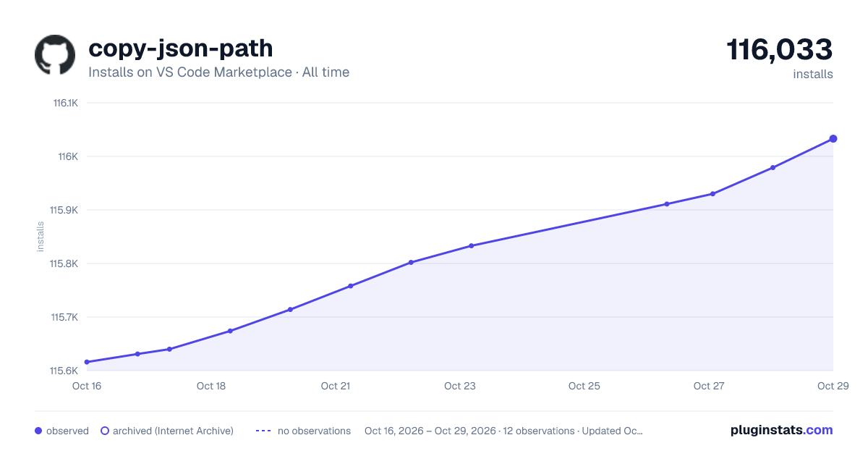Screen dimensions: 868x456
Task: Click the 116,033 installs total
Action: (780, 50)
